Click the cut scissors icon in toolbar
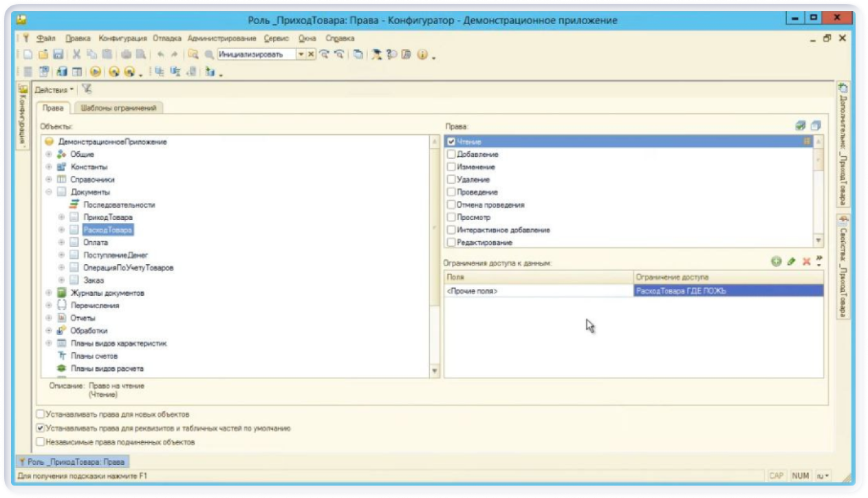Screen dimensions: 868x498 tap(77, 54)
